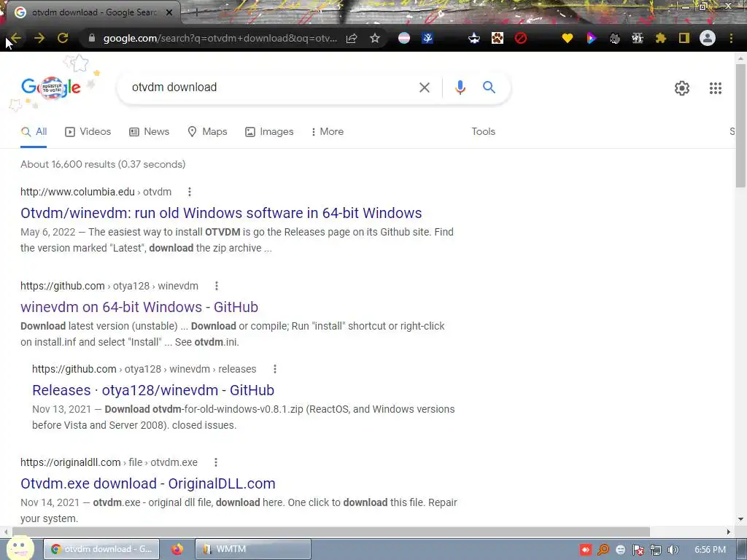This screenshot has height=560, width=747.
Task: Open the volume speaker tray icon
Action: coord(673,550)
